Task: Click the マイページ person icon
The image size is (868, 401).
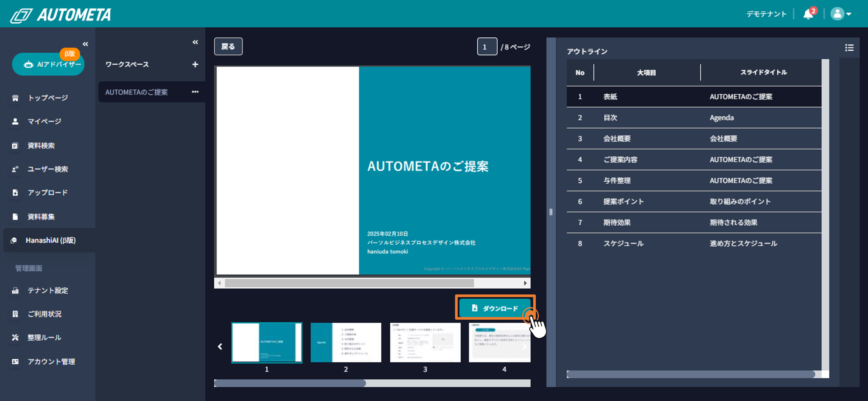Action: pyautogui.click(x=15, y=121)
